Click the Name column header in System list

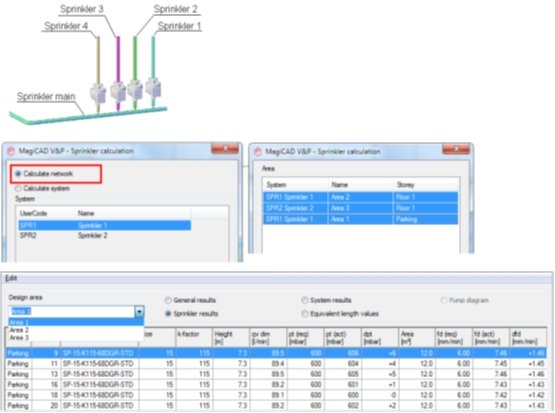(86, 213)
